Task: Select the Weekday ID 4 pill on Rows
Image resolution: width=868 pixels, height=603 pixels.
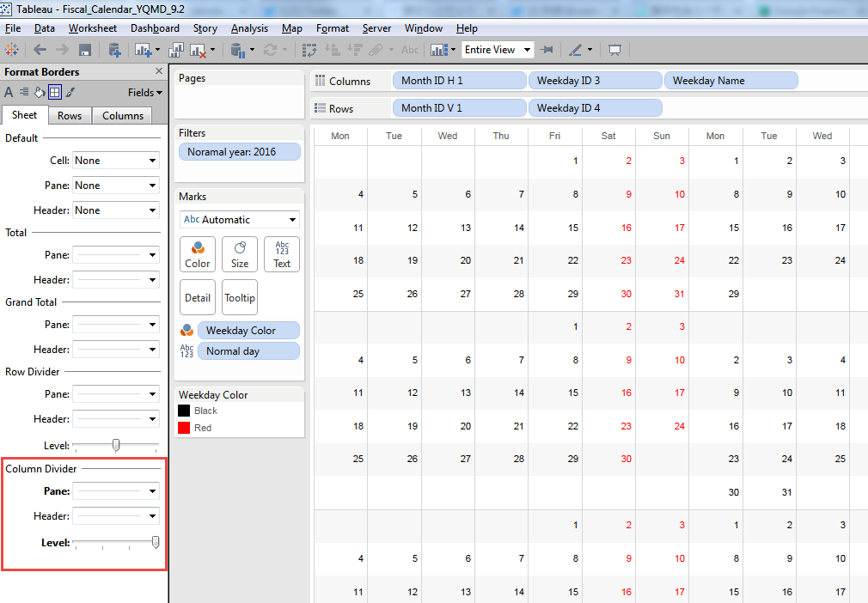Action: 595,108
